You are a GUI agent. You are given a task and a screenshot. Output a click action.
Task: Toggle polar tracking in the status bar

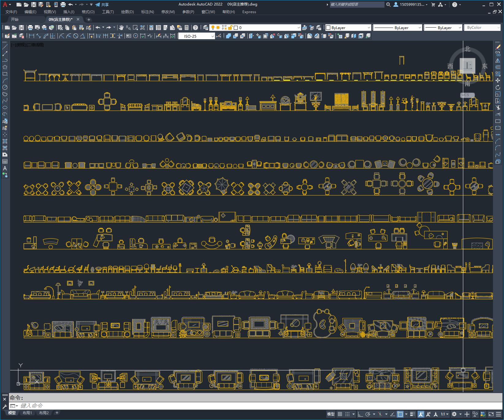368,414
